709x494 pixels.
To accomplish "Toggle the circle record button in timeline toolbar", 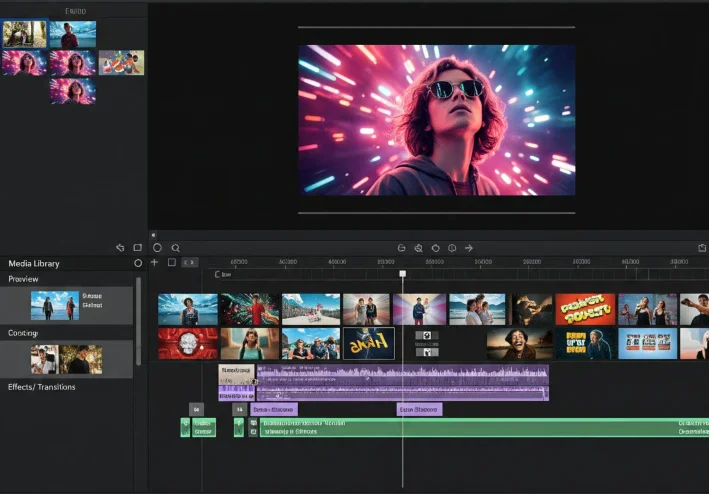I will [157, 248].
